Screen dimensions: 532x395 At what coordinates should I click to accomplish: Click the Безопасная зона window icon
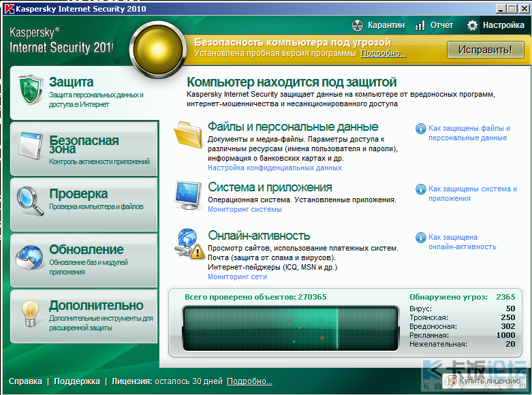pos(31,146)
